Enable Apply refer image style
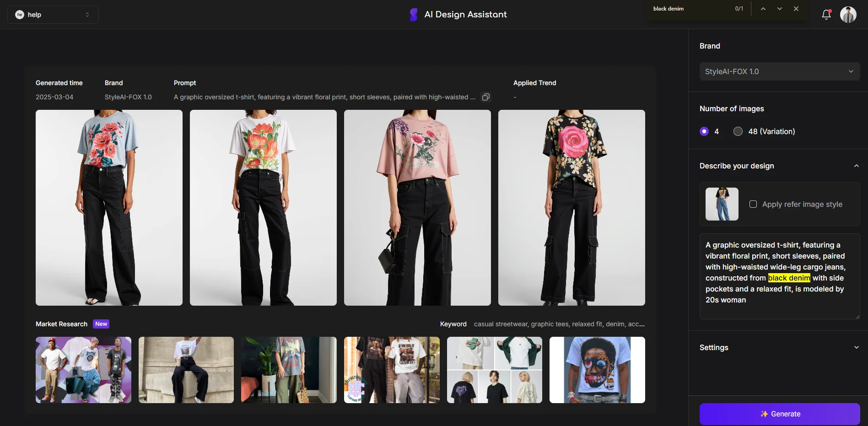Image resolution: width=868 pixels, height=426 pixels. [754, 204]
